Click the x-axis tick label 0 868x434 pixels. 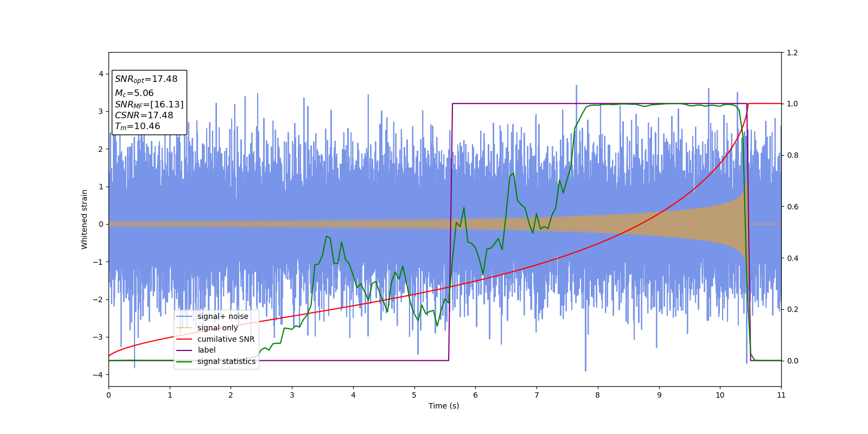click(x=108, y=395)
